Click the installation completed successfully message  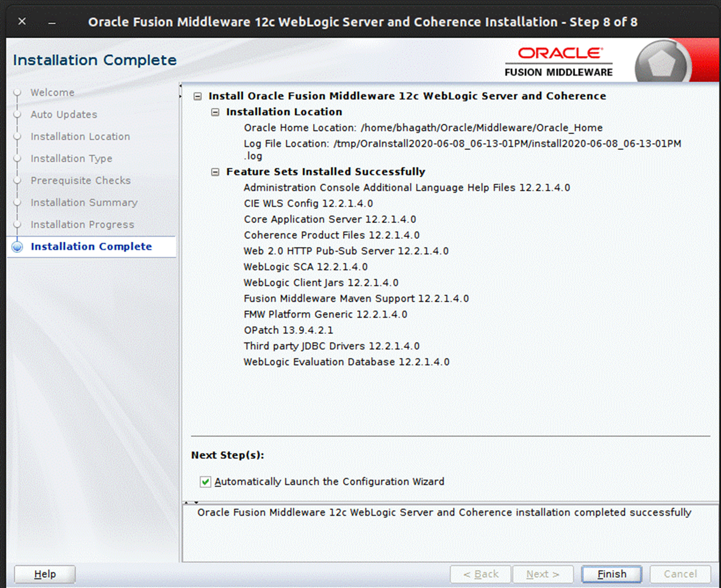tap(444, 513)
